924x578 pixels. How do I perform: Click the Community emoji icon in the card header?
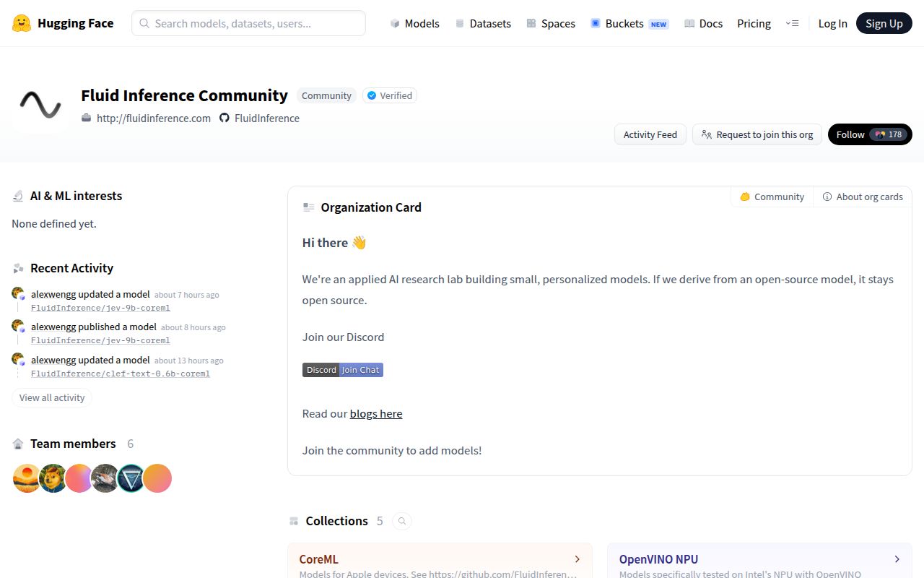745,197
